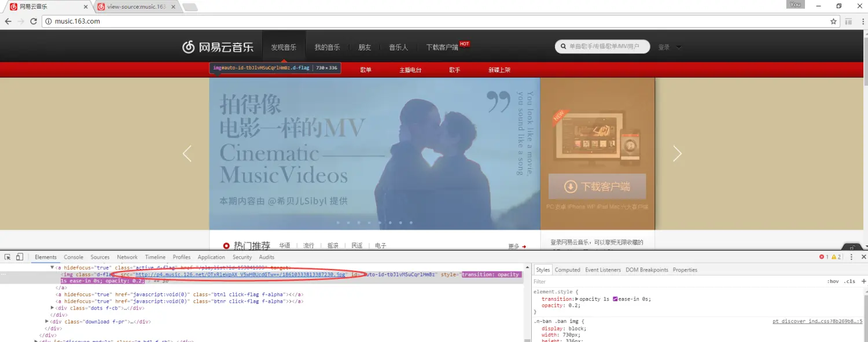Close the DevTools panel
Viewport: 868px width, 342px height.
tap(863, 257)
